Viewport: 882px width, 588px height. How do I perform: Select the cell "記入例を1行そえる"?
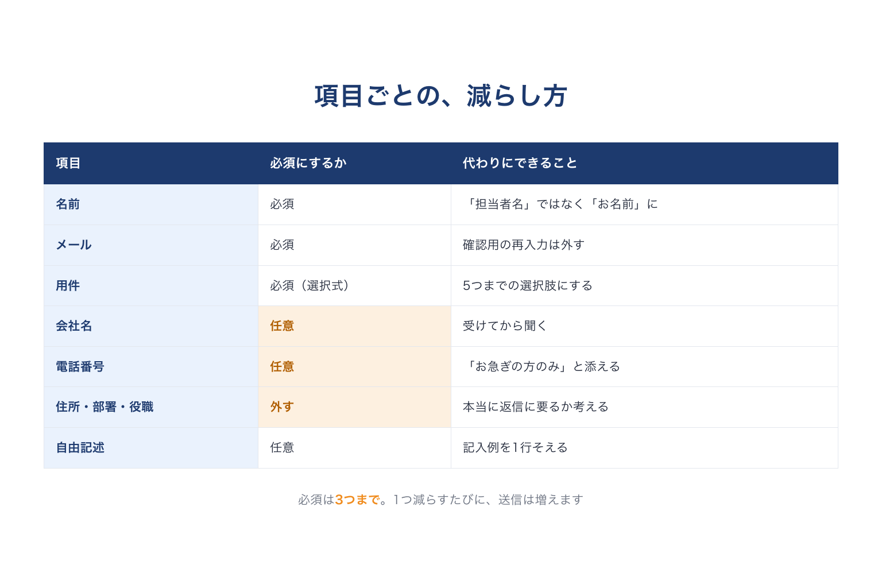[x=644, y=448]
